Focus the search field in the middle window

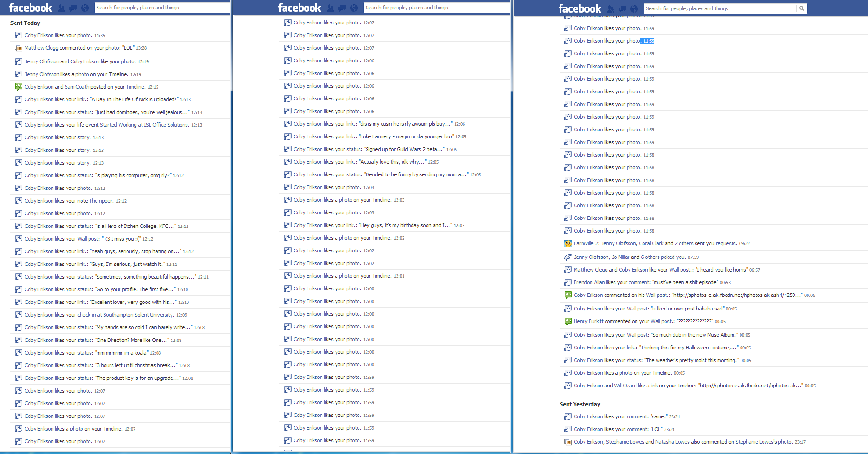point(437,8)
